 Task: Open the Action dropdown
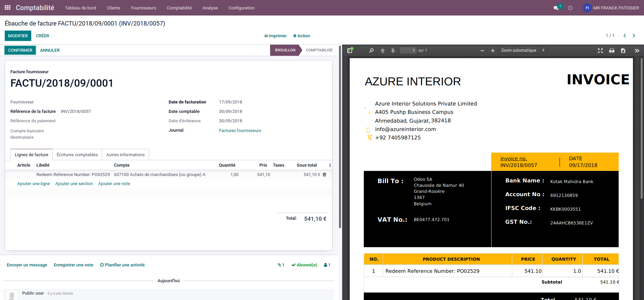(x=302, y=36)
